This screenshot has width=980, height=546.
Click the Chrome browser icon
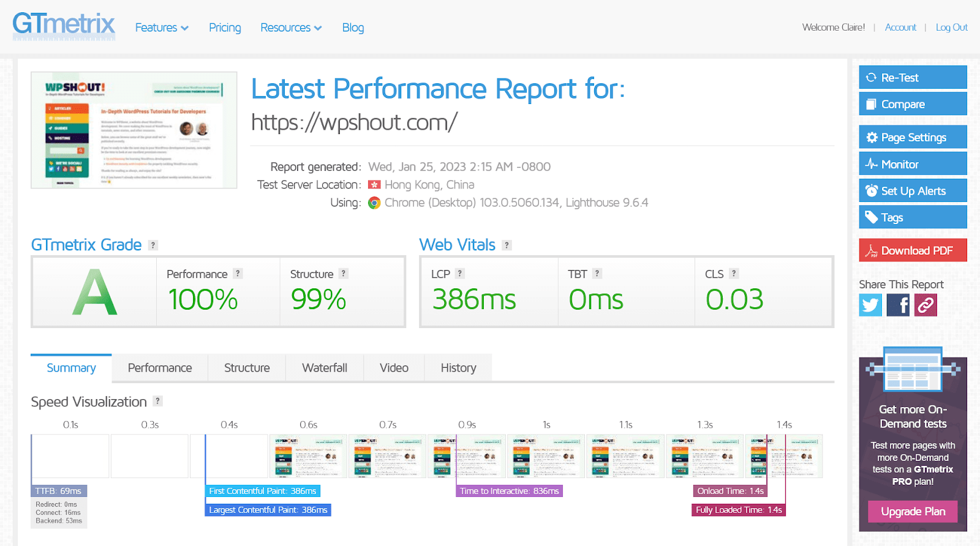374,203
